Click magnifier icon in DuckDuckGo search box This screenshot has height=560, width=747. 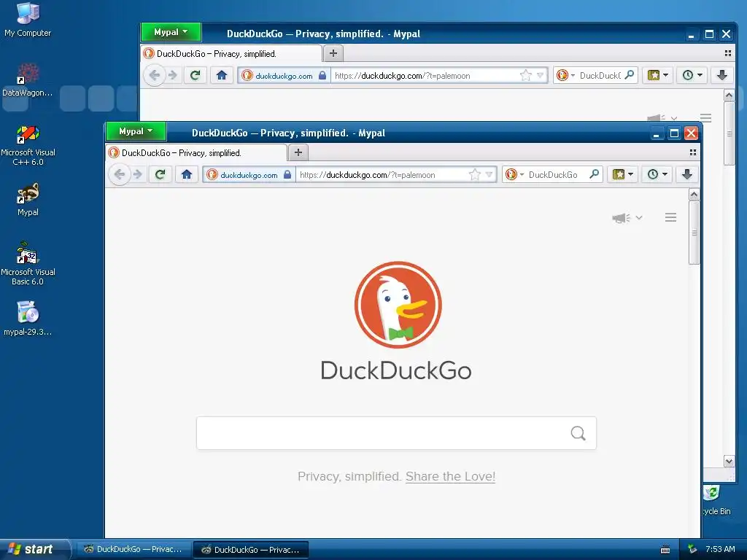click(x=578, y=433)
